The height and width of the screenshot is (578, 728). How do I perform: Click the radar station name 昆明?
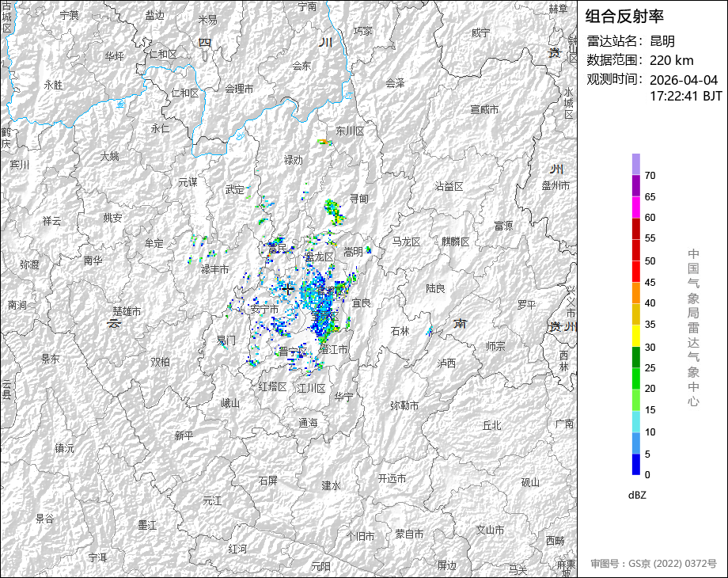(x=662, y=41)
